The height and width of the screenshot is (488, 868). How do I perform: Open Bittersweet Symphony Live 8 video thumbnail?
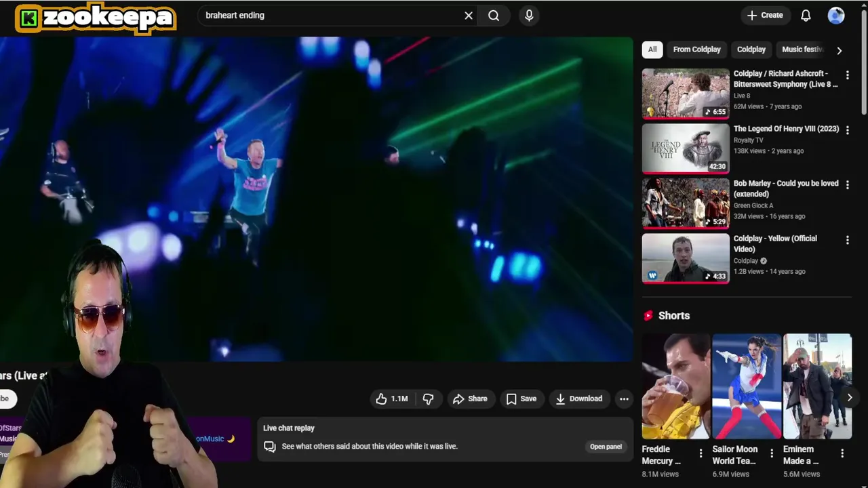tap(686, 93)
